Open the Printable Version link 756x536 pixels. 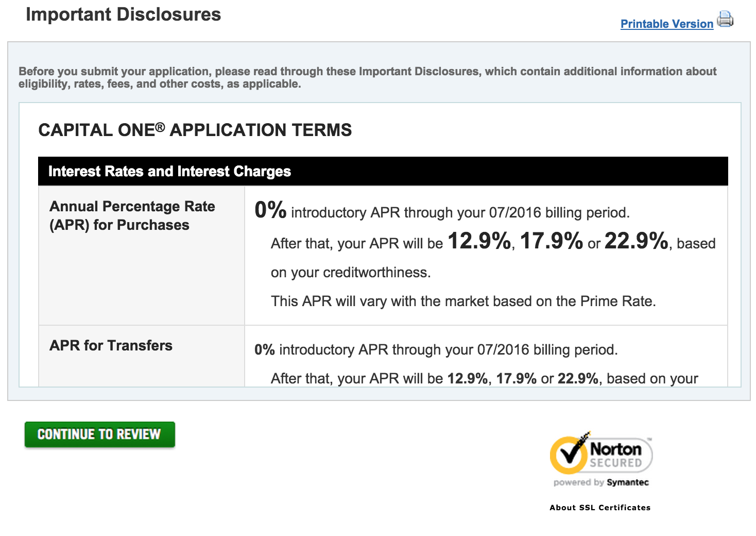[x=667, y=24]
